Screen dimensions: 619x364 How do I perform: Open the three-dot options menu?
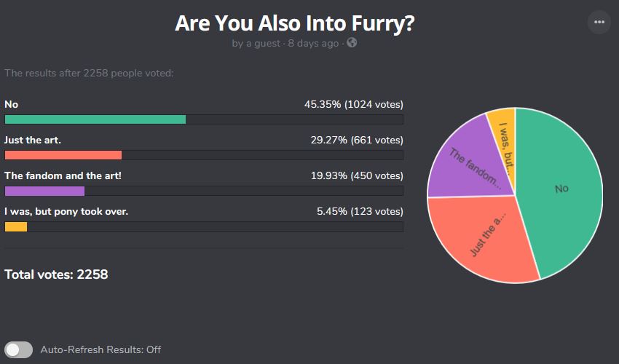[599, 22]
